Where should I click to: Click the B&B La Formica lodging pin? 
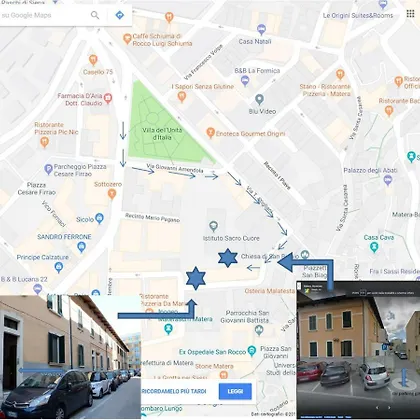tap(245, 81)
